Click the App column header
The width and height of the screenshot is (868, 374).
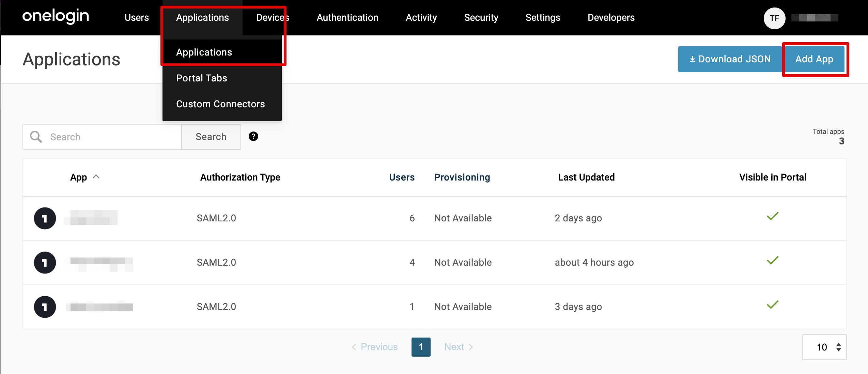78,177
